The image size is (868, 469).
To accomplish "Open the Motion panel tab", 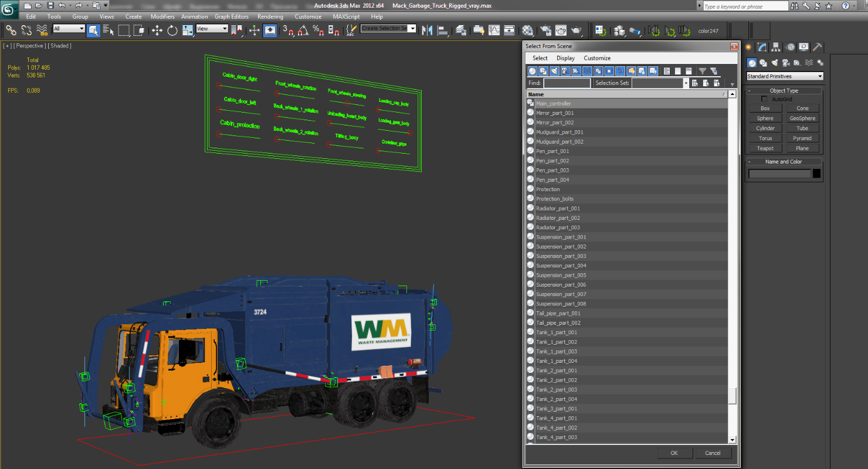I will pyautogui.click(x=790, y=47).
